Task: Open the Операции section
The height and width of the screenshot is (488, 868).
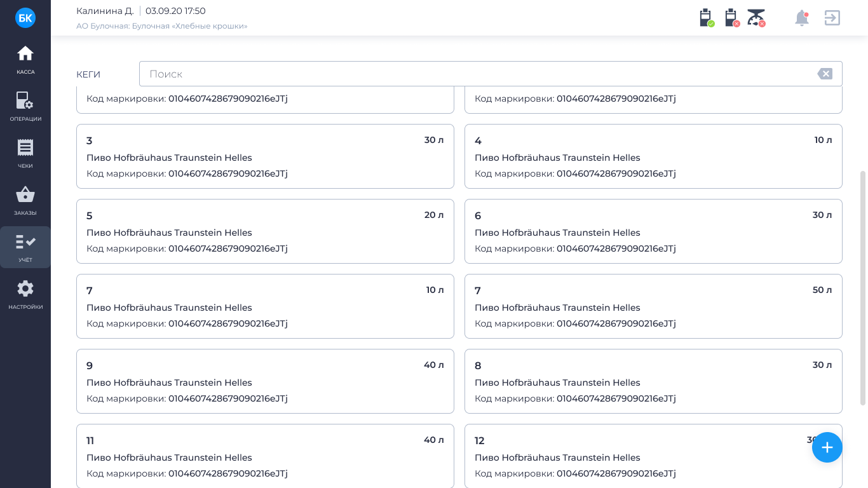Action: pyautogui.click(x=25, y=107)
